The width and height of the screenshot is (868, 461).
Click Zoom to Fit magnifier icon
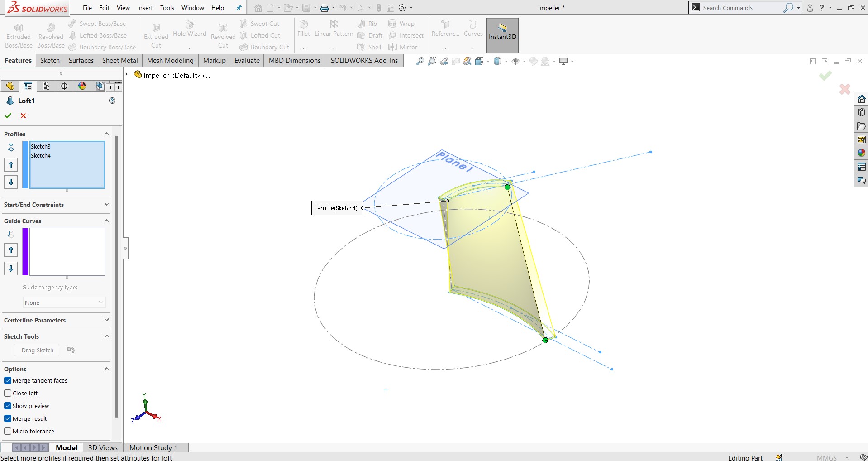pos(420,61)
